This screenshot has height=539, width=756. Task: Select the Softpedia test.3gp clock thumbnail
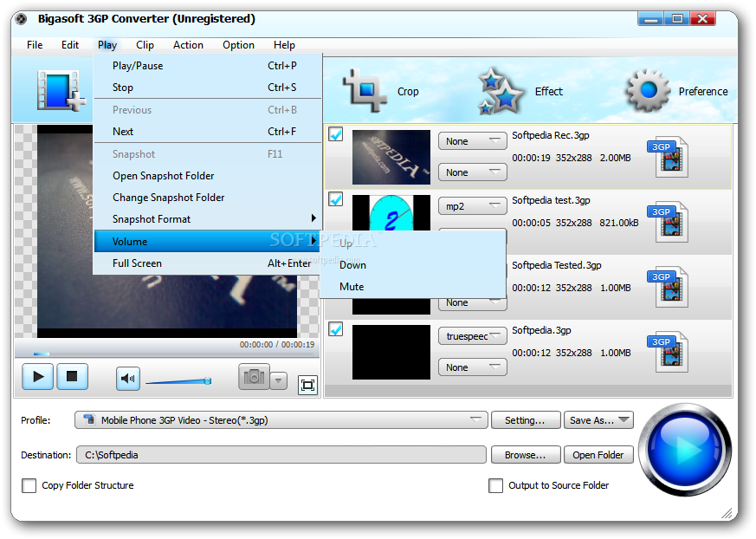tap(391, 212)
